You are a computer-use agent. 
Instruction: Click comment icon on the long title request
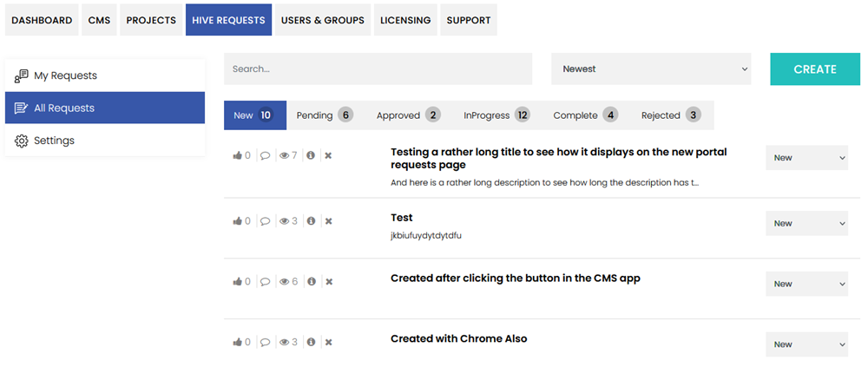click(x=265, y=156)
